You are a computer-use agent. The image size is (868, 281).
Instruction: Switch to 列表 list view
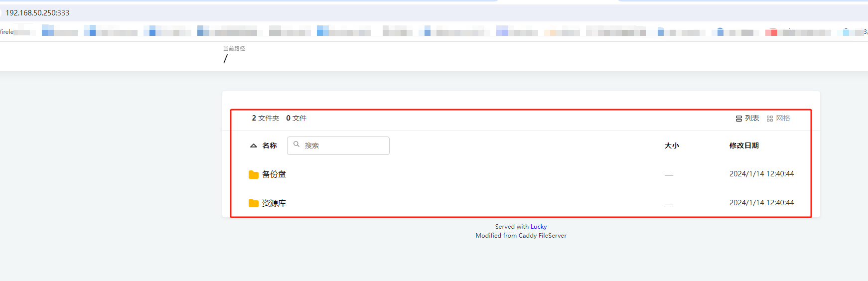pyautogui.click(x=747, y=119)
